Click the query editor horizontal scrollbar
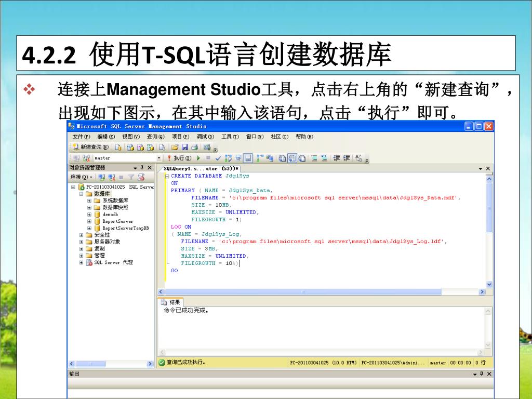Viewport: 532px width, 399px height. pos(321,292)
